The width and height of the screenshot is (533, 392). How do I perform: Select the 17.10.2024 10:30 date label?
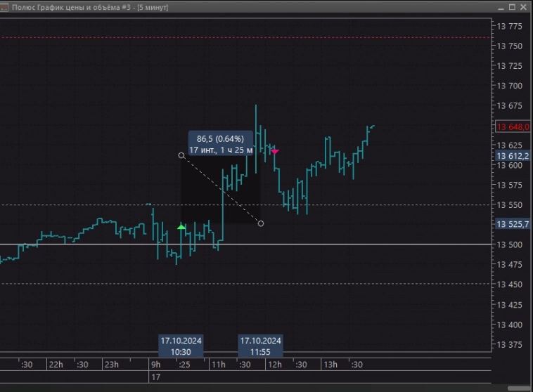181,346
